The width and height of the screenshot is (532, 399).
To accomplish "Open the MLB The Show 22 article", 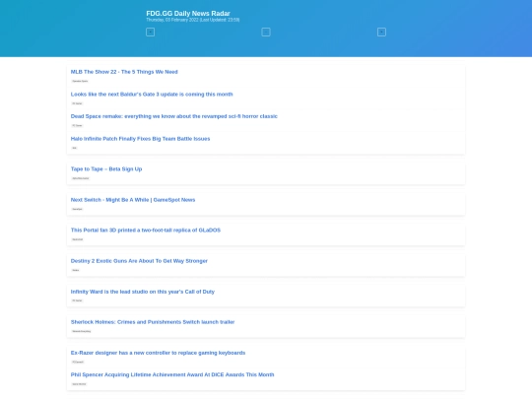I will [124, 72].
